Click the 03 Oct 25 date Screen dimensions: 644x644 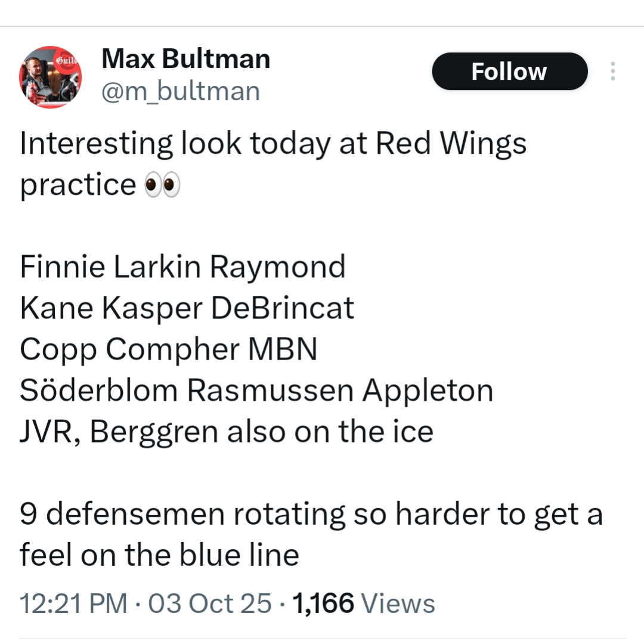[x=209, y=603]
